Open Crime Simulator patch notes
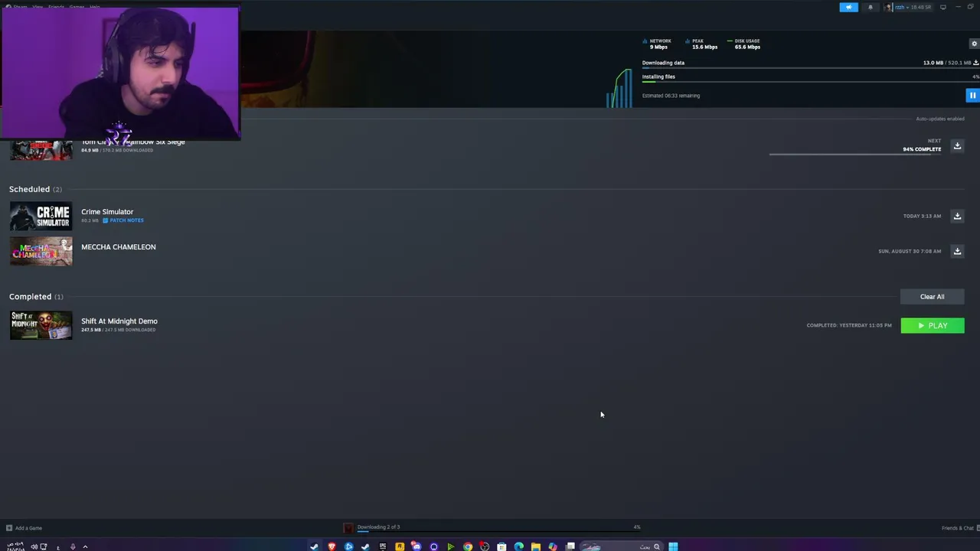 point(123,220)
